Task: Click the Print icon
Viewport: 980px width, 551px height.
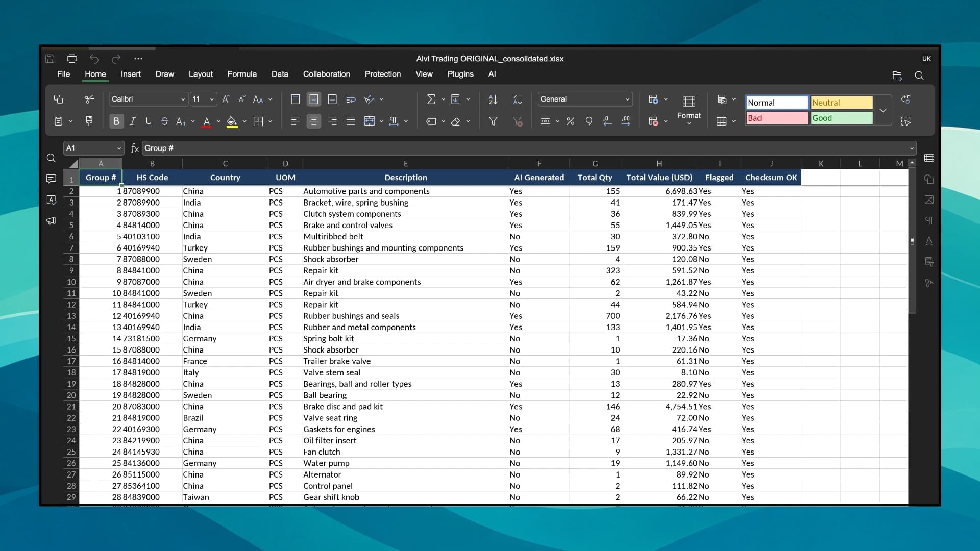Action: pos(72,59)
